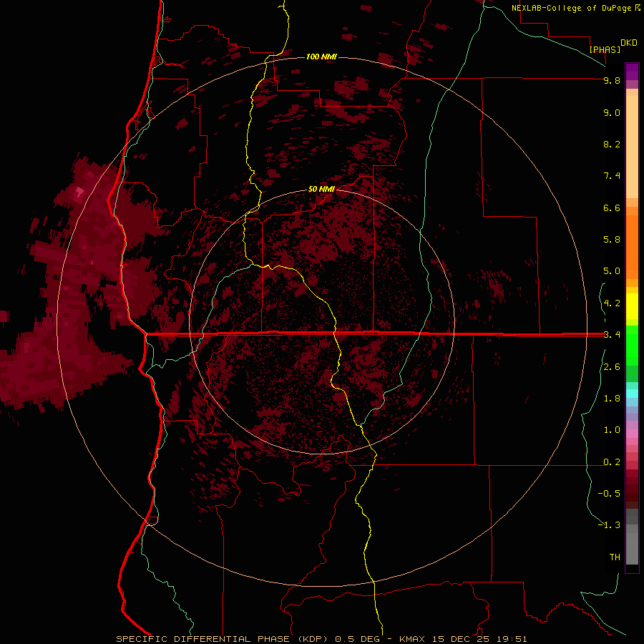644x644 pixels.
Task: Click the -1.3 scale value
Action: (609, 525)
